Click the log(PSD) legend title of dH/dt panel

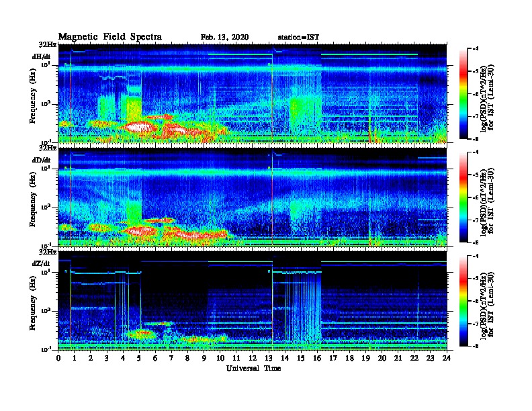[487, 97]
